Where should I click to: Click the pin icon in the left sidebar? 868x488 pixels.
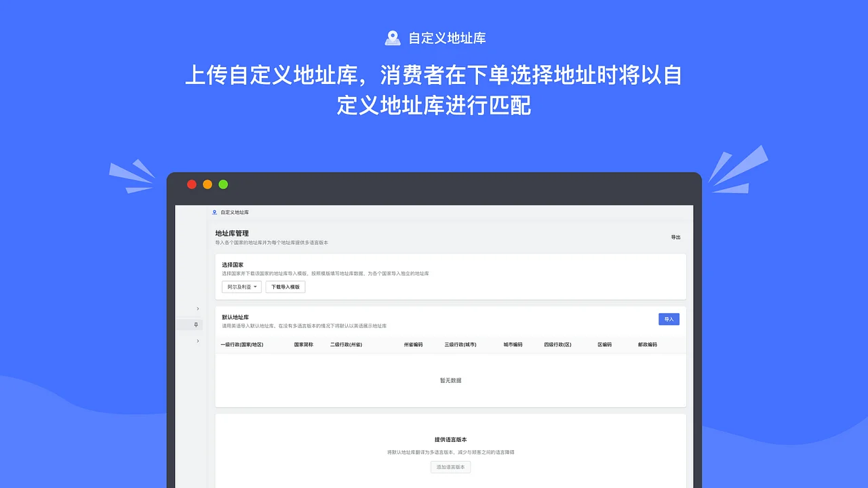pyautogui.click(x=197, y=324)
